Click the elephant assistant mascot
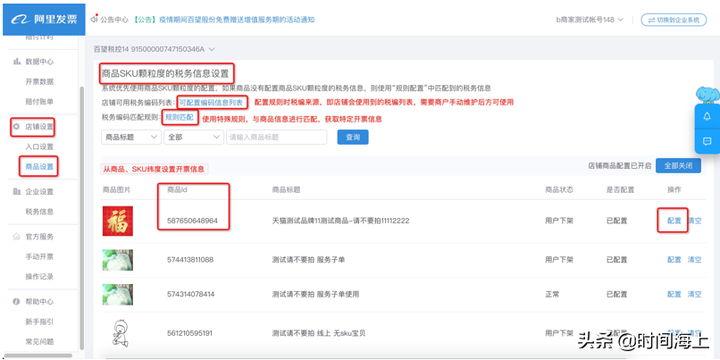Screen dimensions: 720x360 (708, 95)
